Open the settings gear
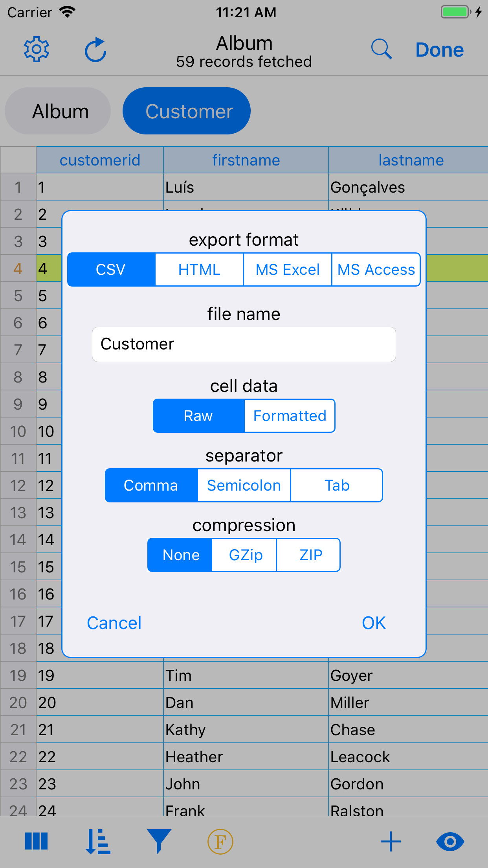Screen dimensions: 488x868 [x=36, y=49]
